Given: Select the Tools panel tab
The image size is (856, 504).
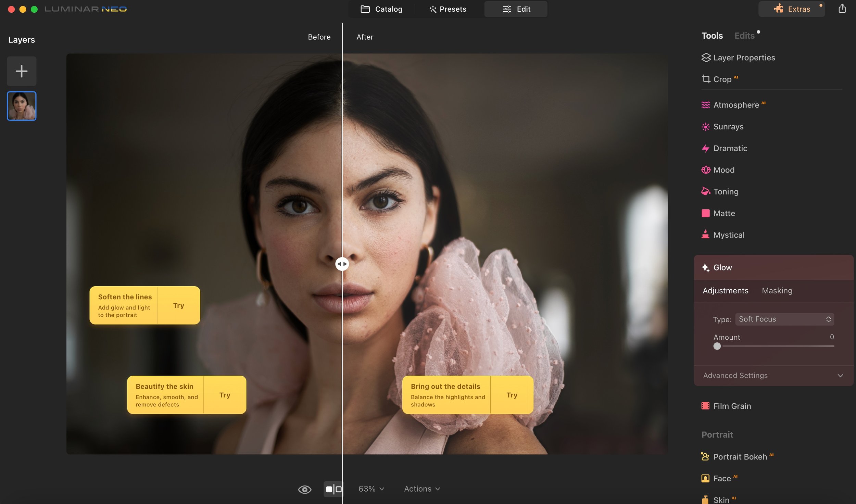Looking at the screenshot, I should coord(712,36).
